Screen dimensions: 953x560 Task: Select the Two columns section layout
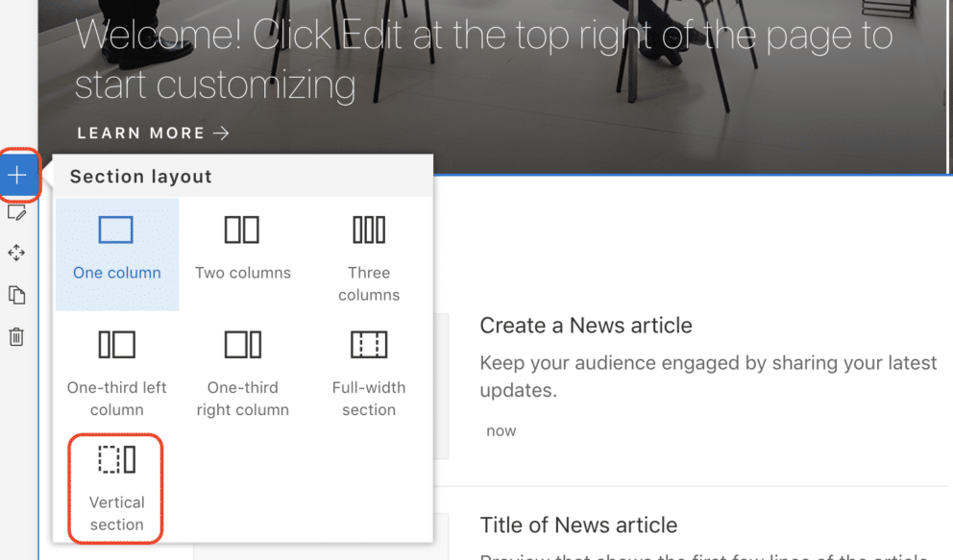pos(242,248)
